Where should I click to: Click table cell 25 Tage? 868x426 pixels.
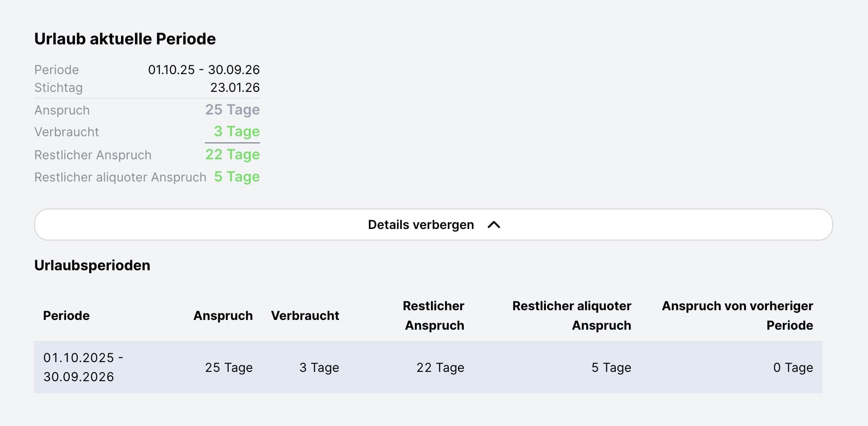[229, 367]
